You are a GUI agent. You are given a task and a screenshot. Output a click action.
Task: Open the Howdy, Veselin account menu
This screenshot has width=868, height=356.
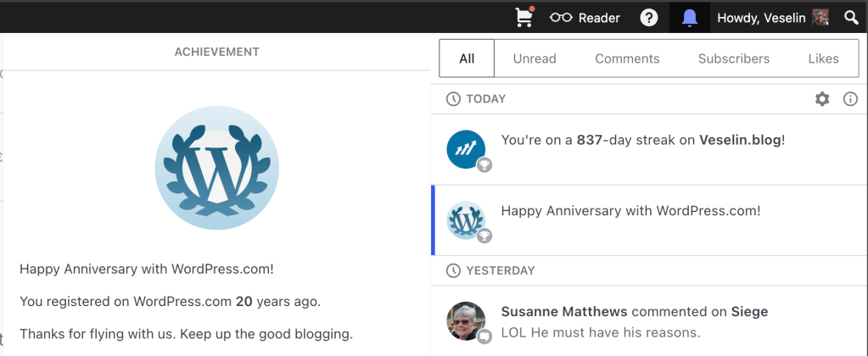click(x=761, y=18)
